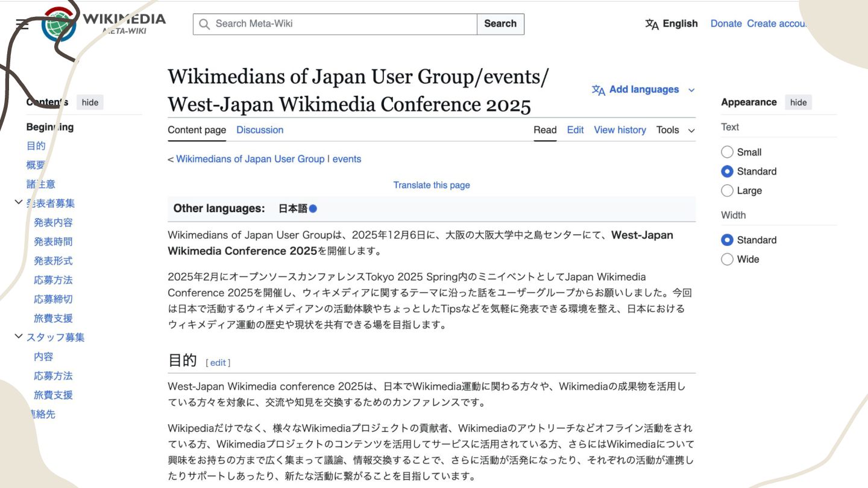Image resolution: width=868 pixels, height=488 pixels.
Task: Jump to 内容 under スタッフ募集
Action: point(43,357)
